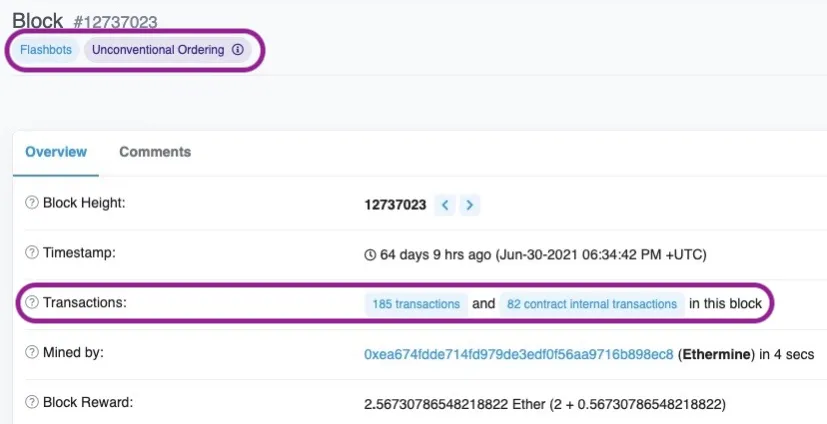Click the clock icon before the timestamp
Screen dimensions: 827x424
click(x=370, y=255)
